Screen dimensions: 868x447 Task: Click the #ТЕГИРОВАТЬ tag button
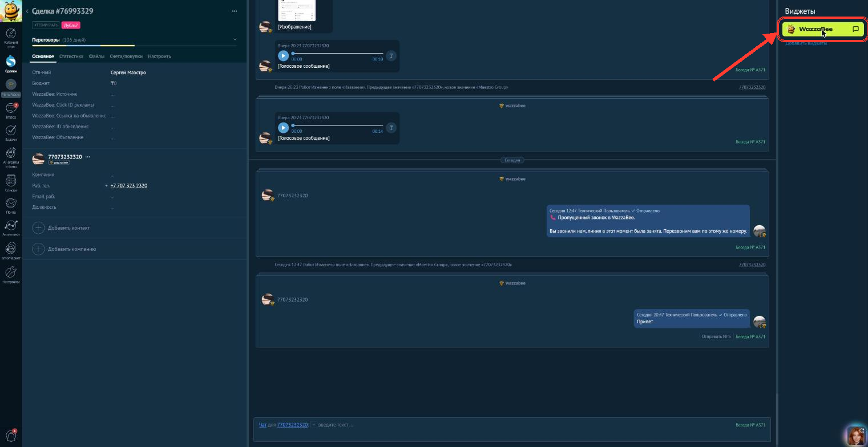click(x=46, y=25)
